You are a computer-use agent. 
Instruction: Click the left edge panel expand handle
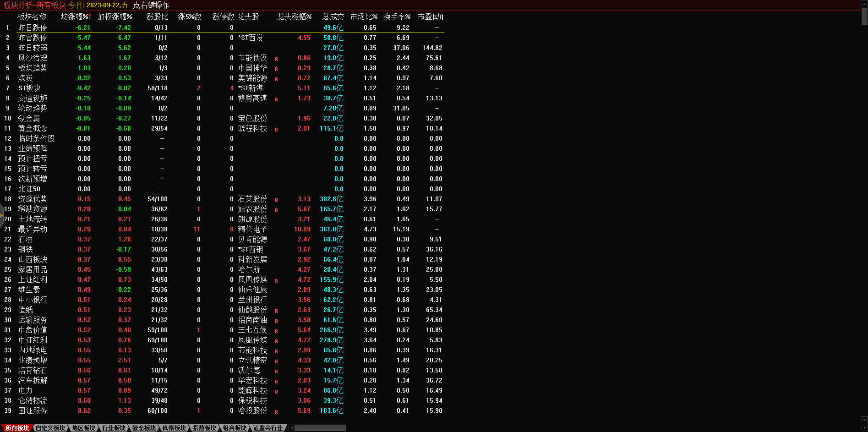tap(2, 215)
